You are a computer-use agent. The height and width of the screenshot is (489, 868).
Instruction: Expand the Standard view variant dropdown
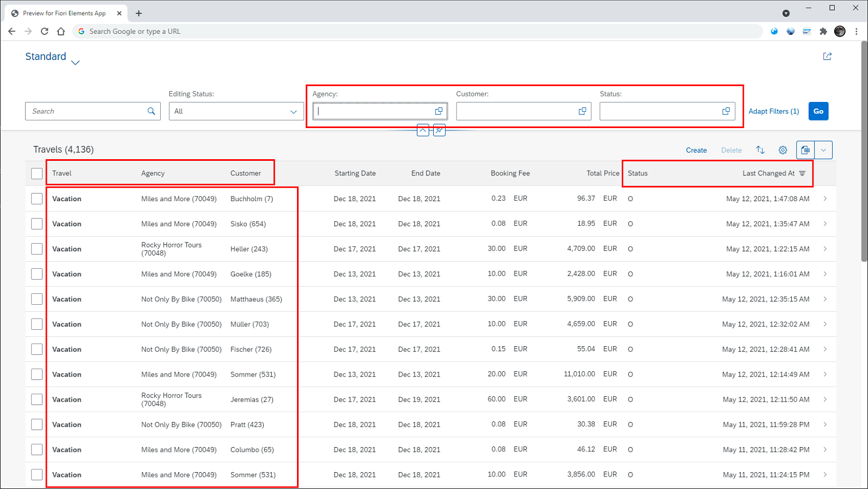tap(76, 63)
